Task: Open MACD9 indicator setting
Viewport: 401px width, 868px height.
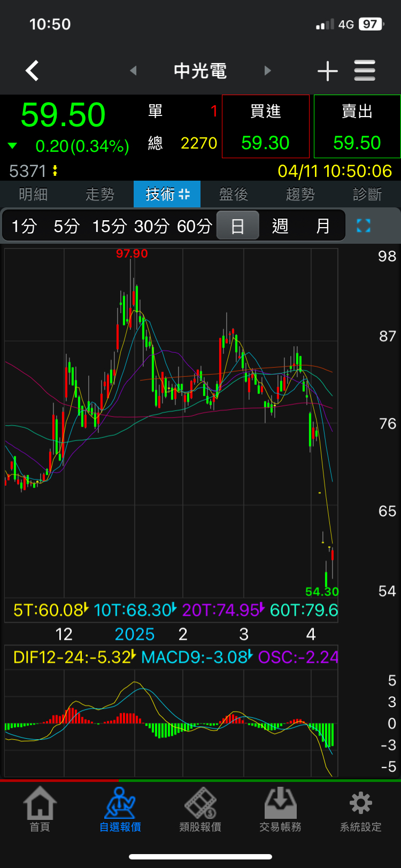Action: [x=197, y=657]
